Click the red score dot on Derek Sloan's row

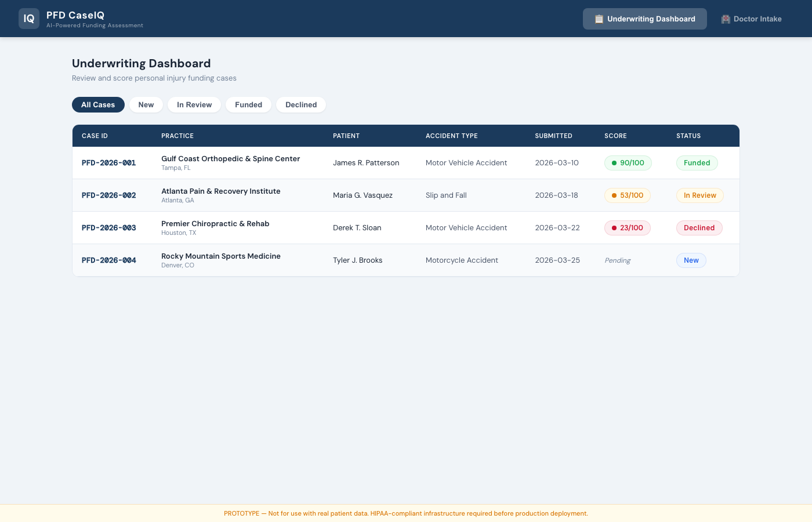coord(614,228)
